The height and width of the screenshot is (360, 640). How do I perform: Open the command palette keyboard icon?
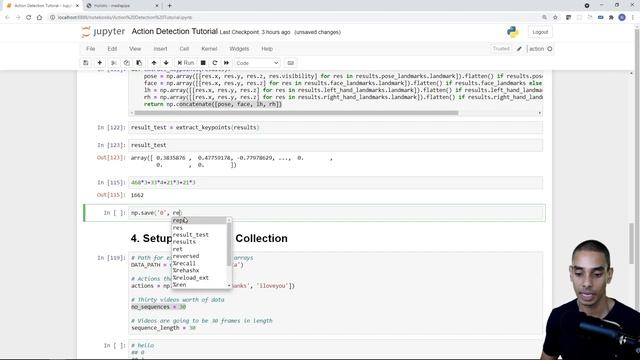291,63
